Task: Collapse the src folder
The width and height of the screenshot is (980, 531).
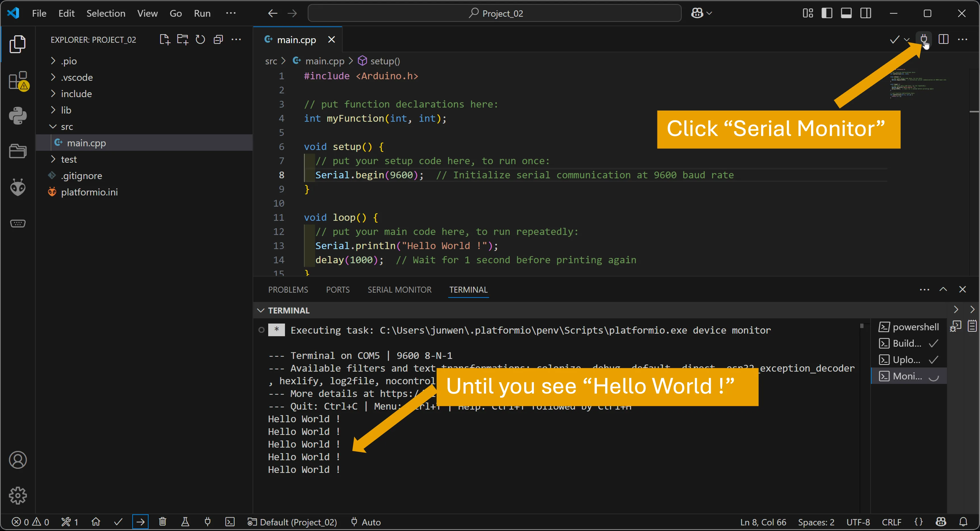Action: [x=144, y=126]
